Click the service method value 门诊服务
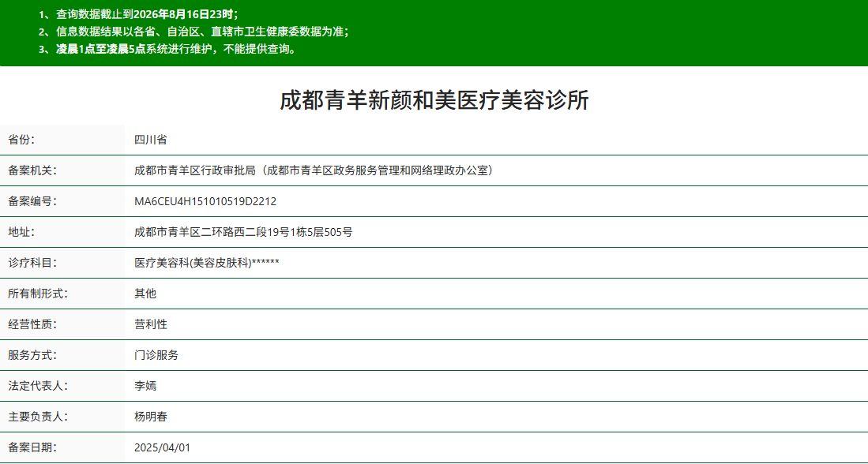Screen dimensions: 868x464 click(156, 355)
